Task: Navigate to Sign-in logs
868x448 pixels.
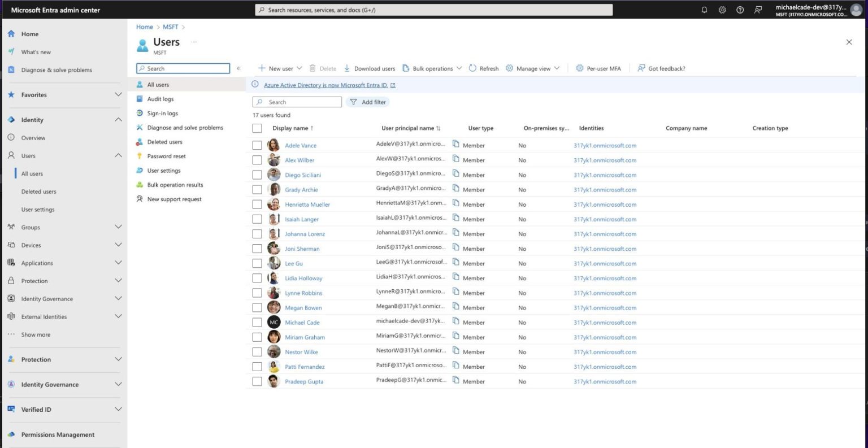Action: coord(162,113)
